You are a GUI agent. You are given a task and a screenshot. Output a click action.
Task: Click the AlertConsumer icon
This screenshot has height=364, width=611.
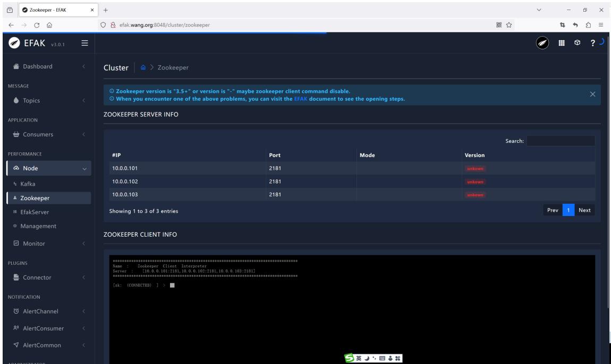point(16,328)
